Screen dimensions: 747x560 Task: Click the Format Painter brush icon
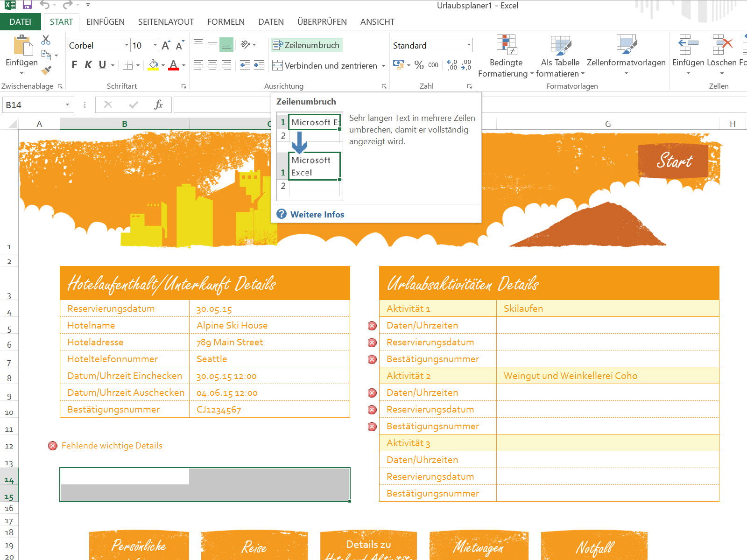click(x=46, y=70)
